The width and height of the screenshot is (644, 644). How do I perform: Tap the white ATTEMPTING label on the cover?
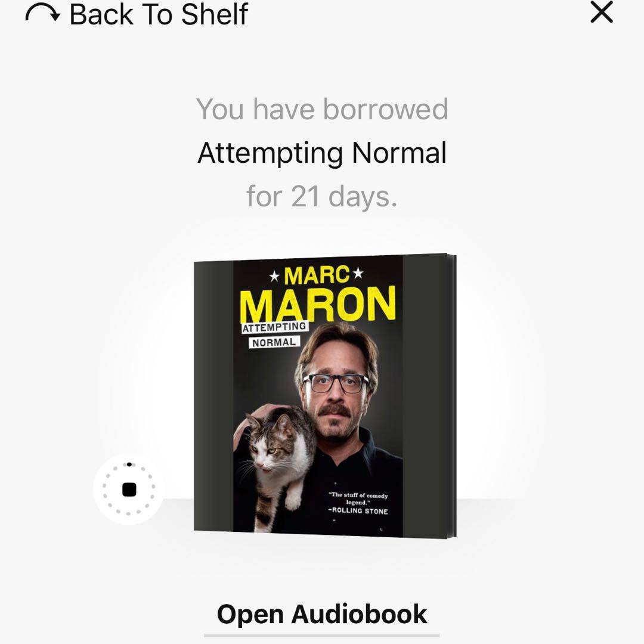(274, 327)
